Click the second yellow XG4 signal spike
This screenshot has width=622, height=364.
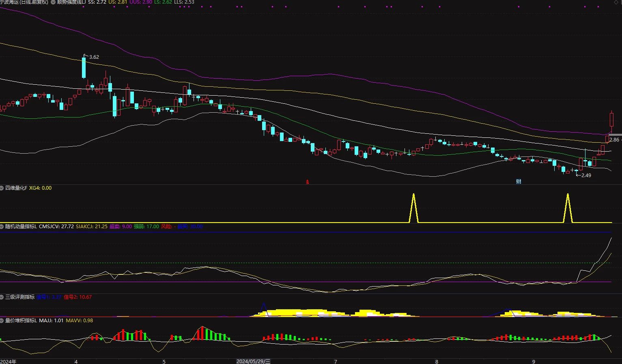(568, 208)
